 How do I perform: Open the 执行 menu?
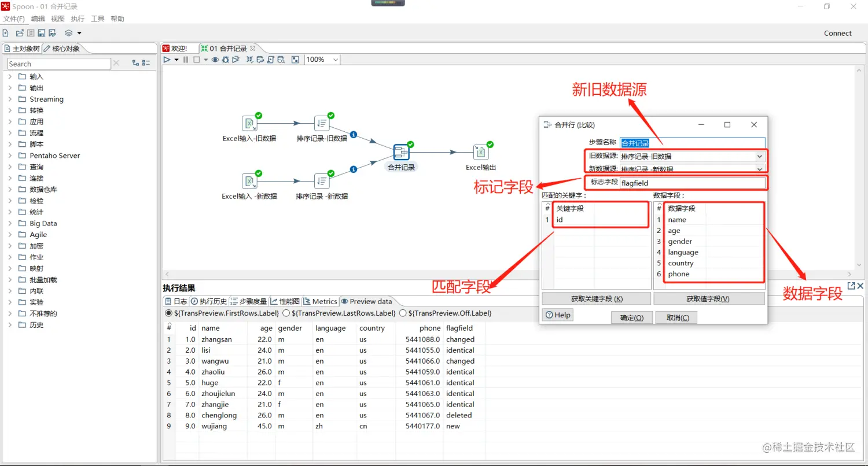coord(78,19)
